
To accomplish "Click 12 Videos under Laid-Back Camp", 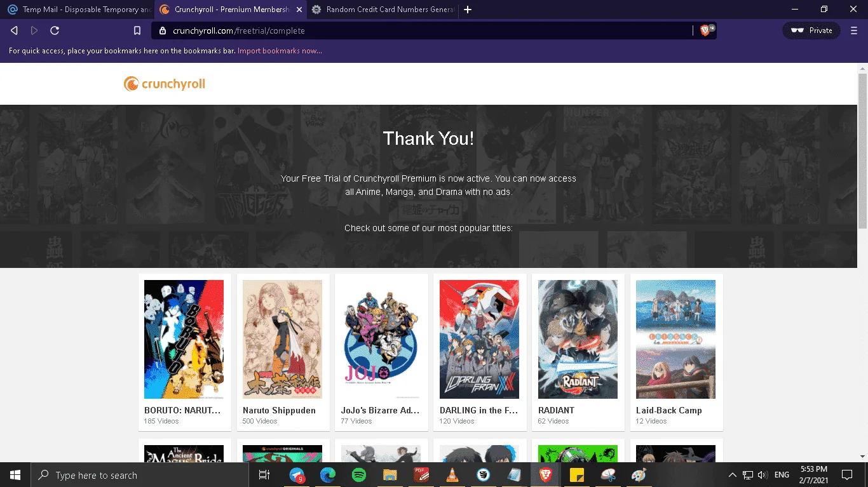I will [x=651, y=421].
